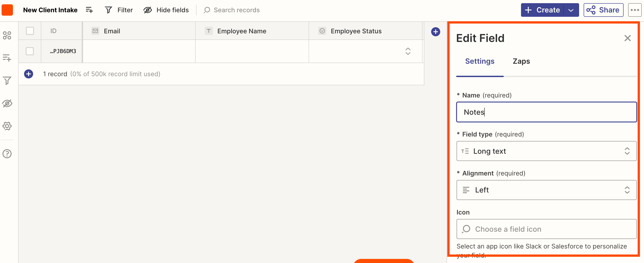Expand the Create button dropdown arrow
This screenshot has height=263, width=644.
572,10
